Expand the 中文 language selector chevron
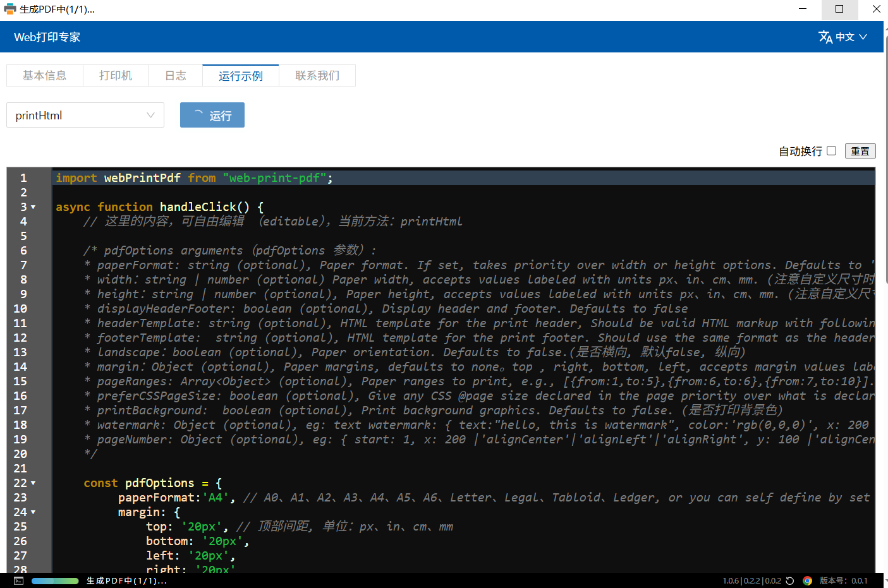The image size is (888, 588). click(x=863, y=37)
